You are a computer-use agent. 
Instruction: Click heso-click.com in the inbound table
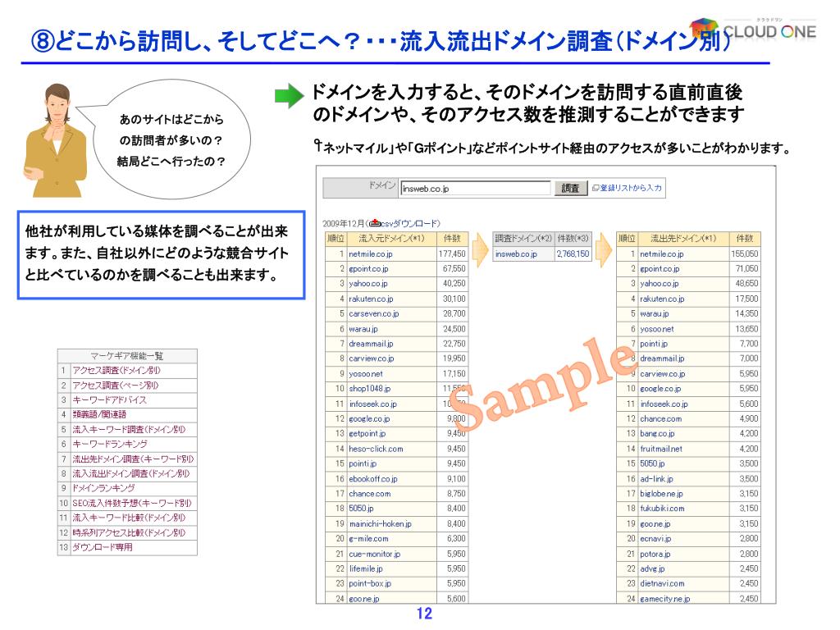pyautogui.click(x=376, y=449)
